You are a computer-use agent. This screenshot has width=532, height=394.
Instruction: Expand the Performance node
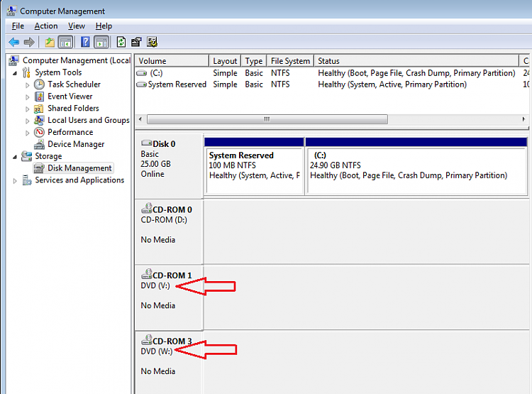click(x=28, y=133)
